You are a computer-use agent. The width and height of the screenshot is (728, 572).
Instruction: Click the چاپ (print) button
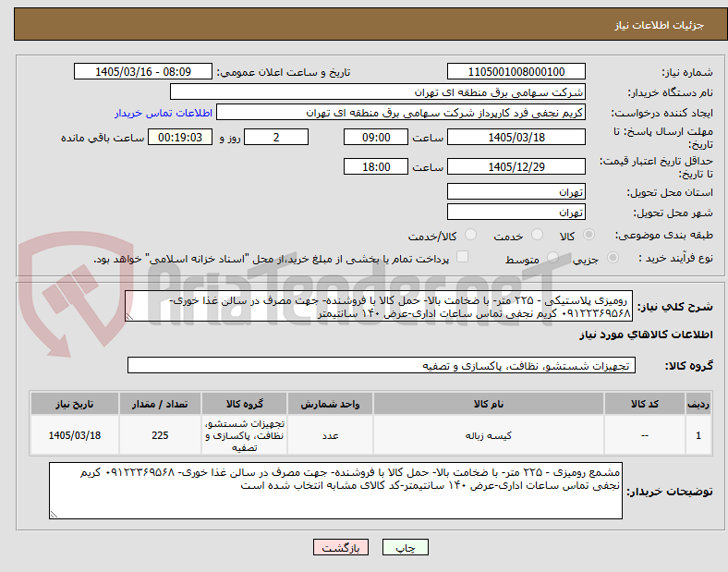pos(405,547)
